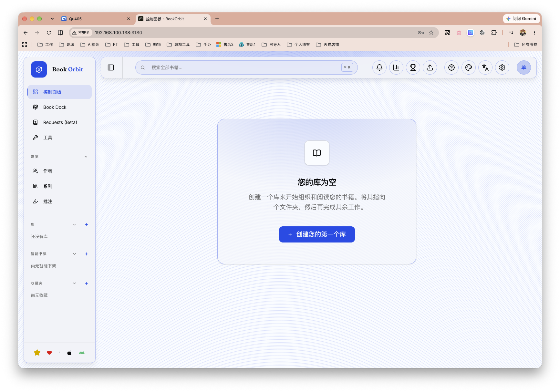Viewport: 560px width, 392px height.
Task: Collapse the 库 section chevron
Action: point(74,224)
